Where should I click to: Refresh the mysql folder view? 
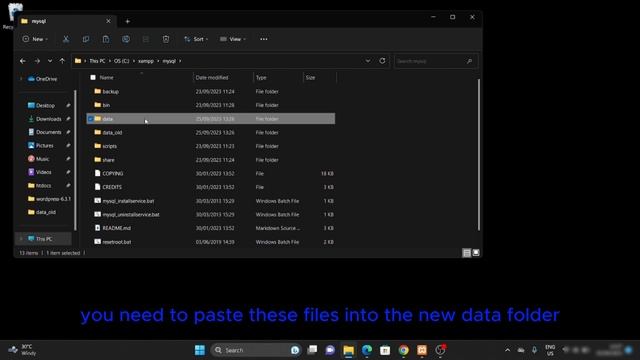(382, 61)
